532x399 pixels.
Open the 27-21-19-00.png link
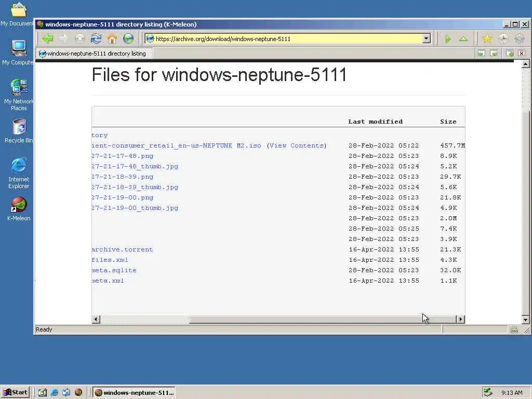[123, 197]
